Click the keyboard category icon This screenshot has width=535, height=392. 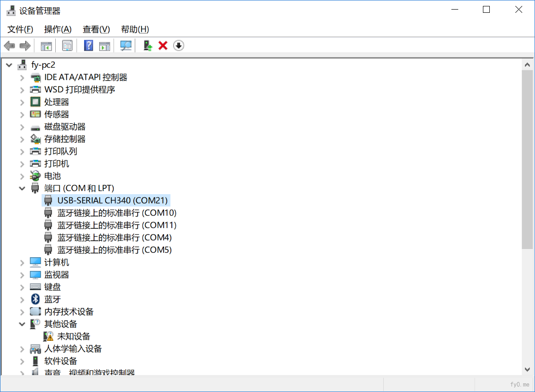[x=35, y=287]
